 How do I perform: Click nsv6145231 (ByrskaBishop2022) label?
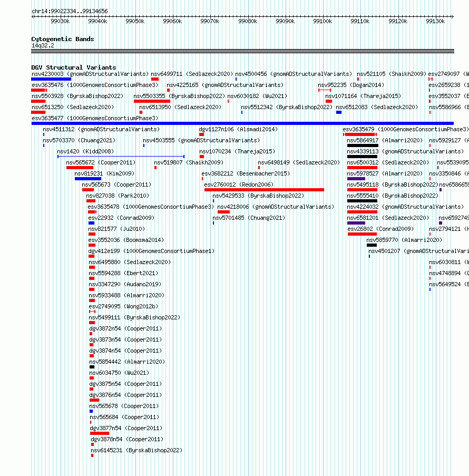(136, 450)
